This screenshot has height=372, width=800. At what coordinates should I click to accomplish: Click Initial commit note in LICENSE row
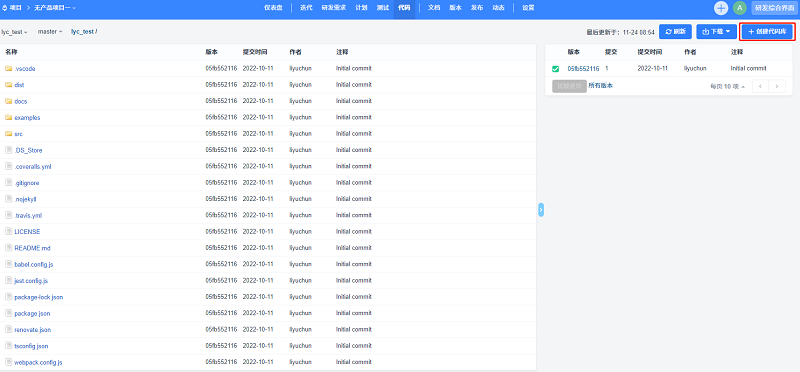point(354,232)
